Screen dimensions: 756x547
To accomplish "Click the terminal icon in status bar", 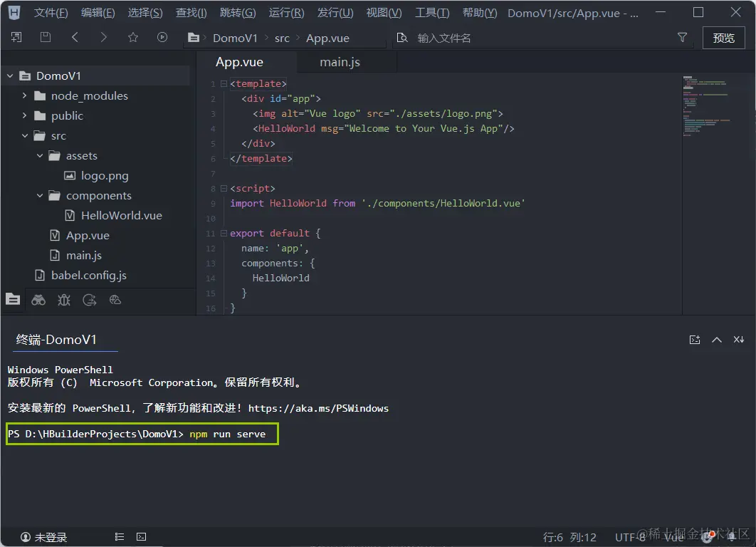I will point(141,537).
